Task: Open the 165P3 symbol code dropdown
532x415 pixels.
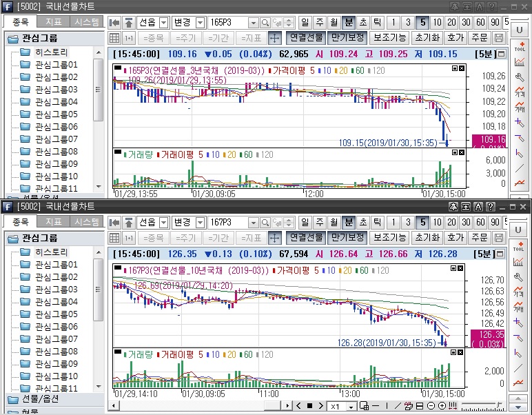Action: (253, 23)
